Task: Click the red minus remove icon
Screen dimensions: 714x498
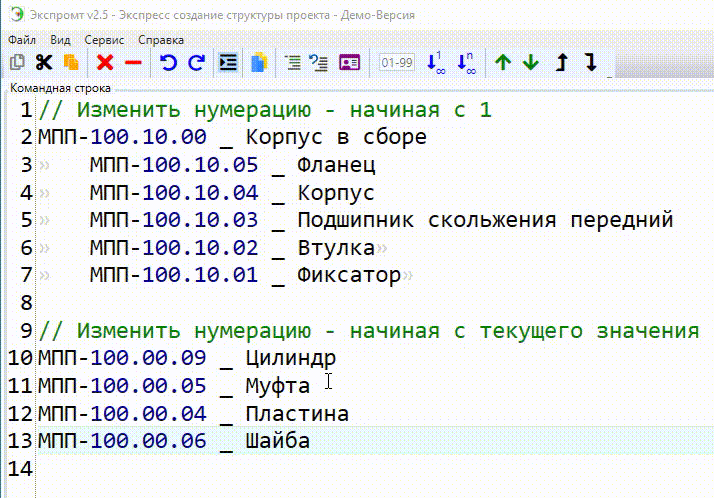Action: tap(133, 62)
